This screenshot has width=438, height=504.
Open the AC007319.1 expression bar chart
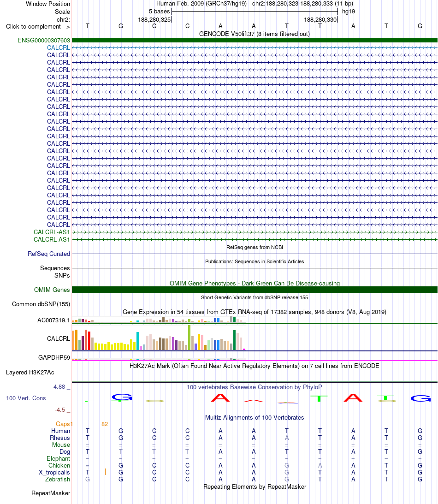[x=159, y=320]
